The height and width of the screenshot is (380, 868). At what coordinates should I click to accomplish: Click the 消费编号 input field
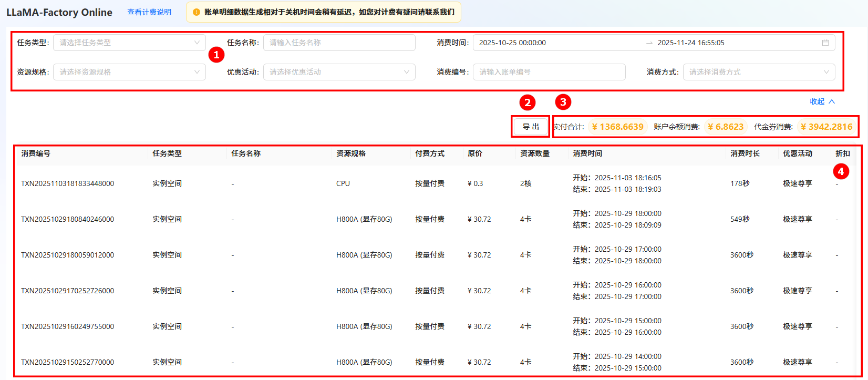tap(549, 72)
